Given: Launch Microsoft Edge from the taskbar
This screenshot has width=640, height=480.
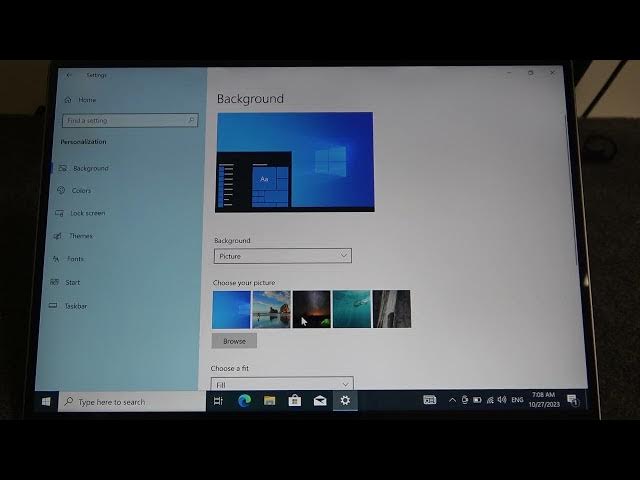Looking at the screenshot, I should [x=244, y=401].
